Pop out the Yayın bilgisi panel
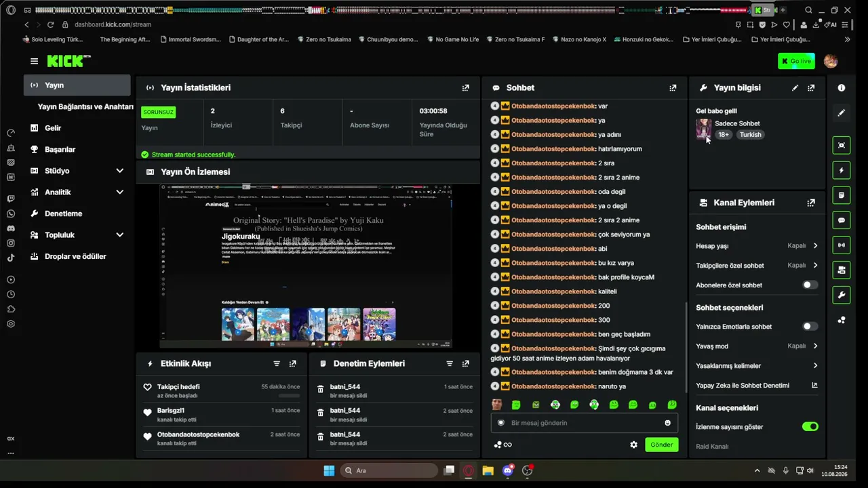 pos(811,88)
